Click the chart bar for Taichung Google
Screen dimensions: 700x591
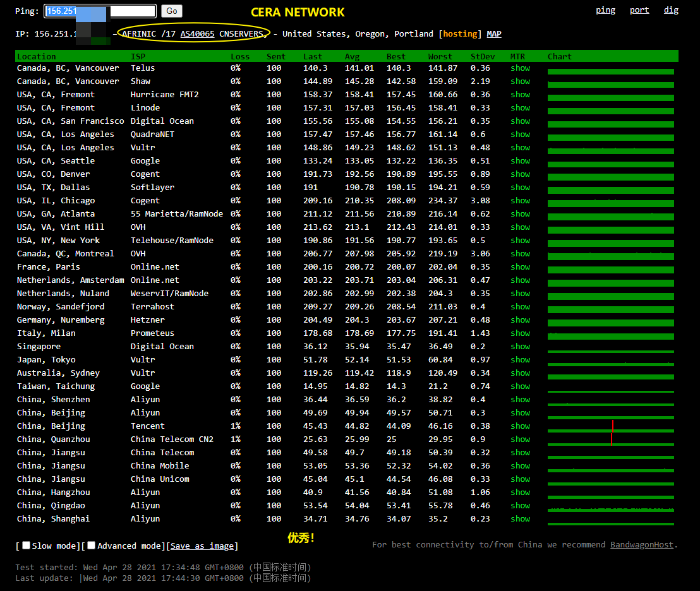coord(610,391)
